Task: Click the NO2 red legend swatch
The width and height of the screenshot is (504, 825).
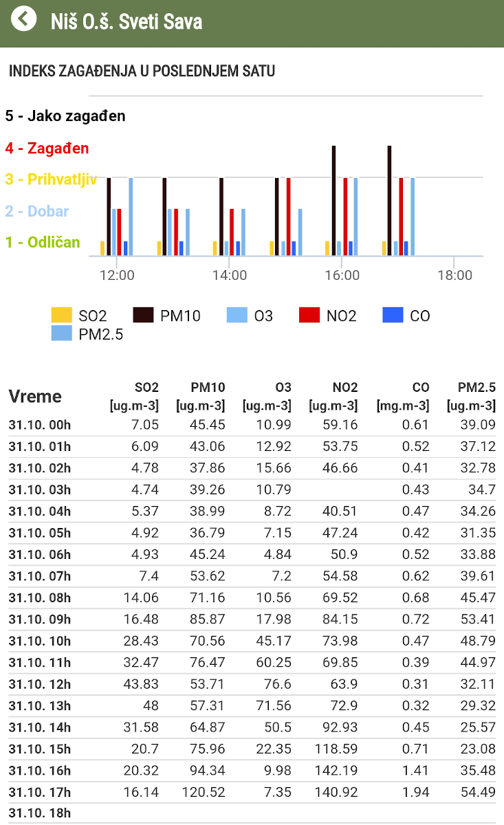Action: 309,316
